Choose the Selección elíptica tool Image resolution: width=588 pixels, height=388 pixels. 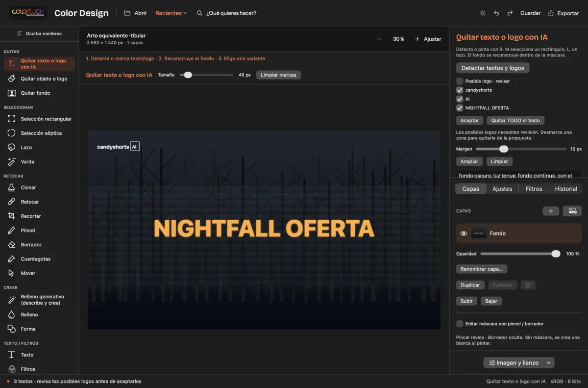coord(39,133)
